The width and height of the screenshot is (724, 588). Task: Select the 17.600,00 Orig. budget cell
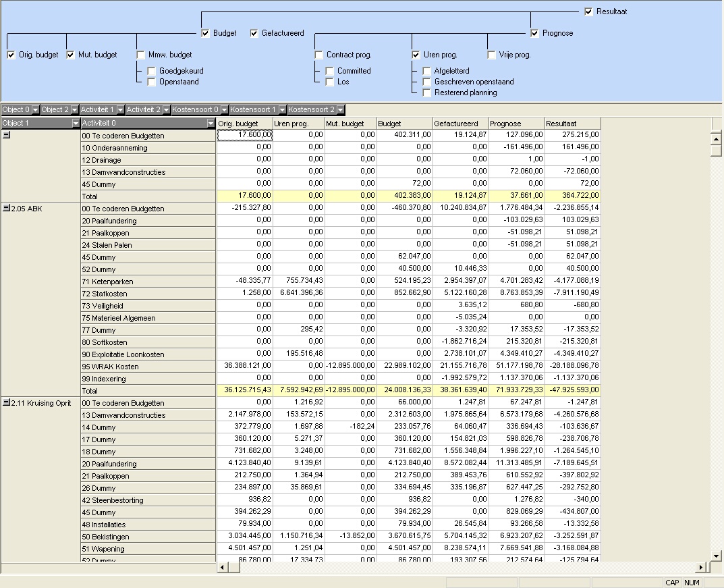pos(245,135)
